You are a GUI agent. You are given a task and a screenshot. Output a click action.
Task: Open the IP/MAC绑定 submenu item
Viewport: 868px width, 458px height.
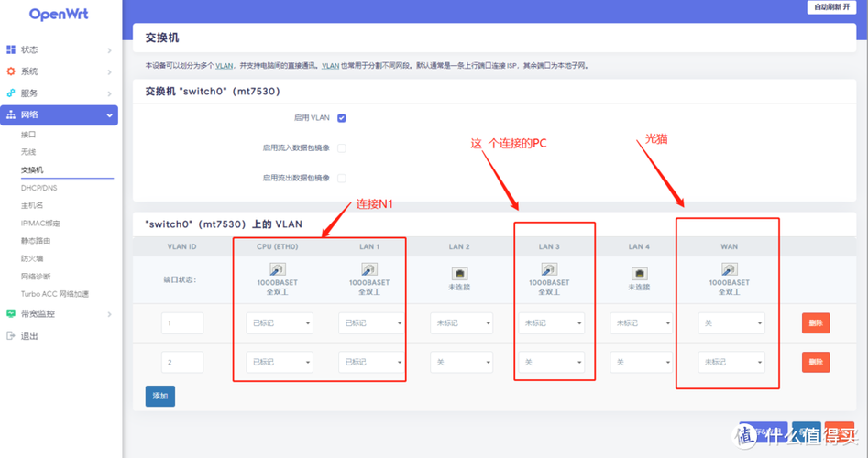pyautogui.click(x=40, y=224)
